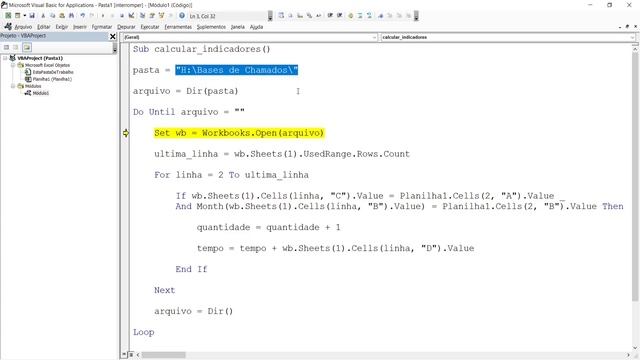Show Parameter Info from the Edit toolbar
Viewport: 640px width, 360px height.
point(309,16)
